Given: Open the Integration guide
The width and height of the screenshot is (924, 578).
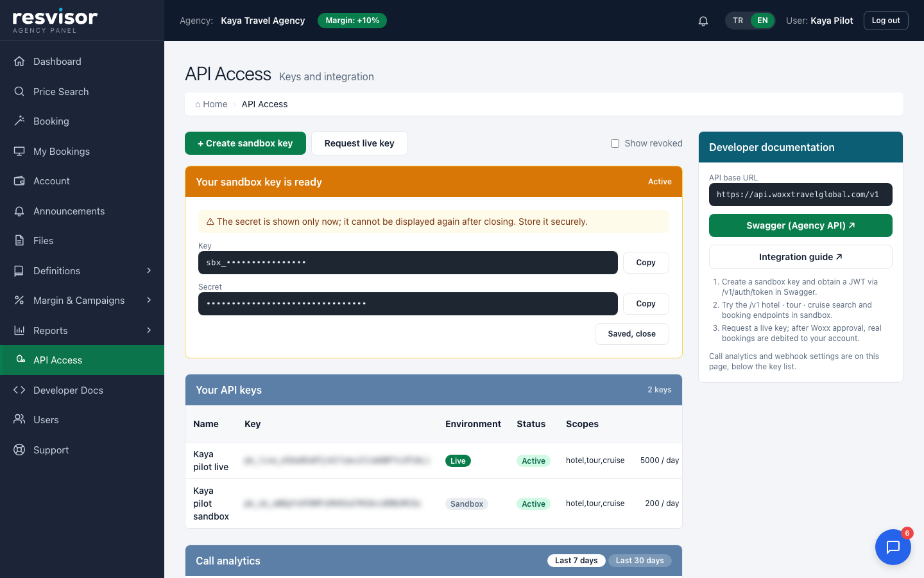Looking at the screenshot, I should tap(801, 257).
